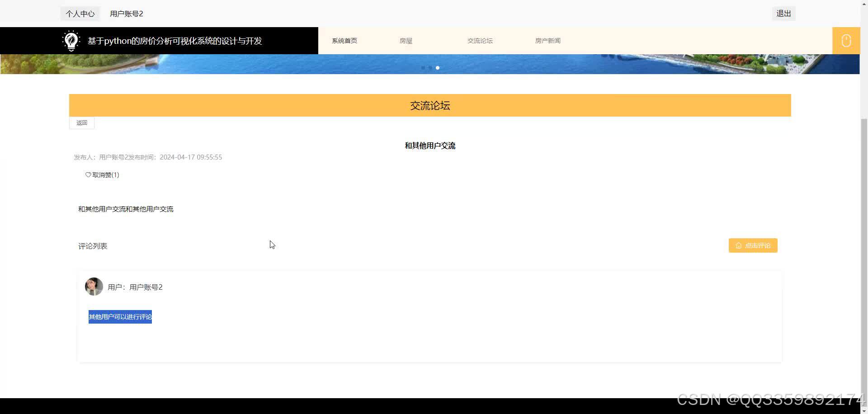Click the heart icon to cancel like
Viewport: 868px width, 414px height.
(x=88, y=175)
